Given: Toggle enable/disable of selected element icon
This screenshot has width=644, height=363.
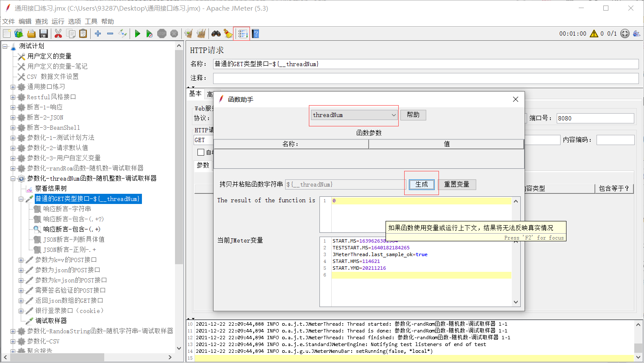Looking at the screenshot, I should point(122,34).
